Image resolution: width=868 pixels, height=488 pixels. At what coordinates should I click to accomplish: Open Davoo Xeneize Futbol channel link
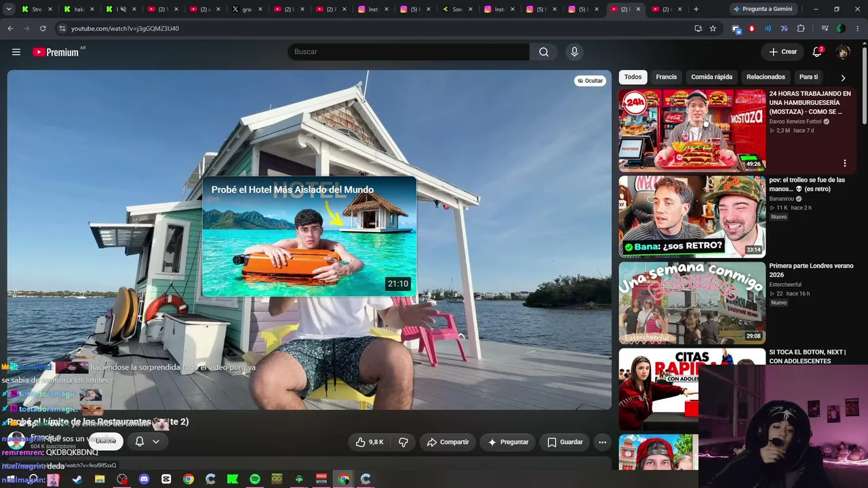click(795, 121)
